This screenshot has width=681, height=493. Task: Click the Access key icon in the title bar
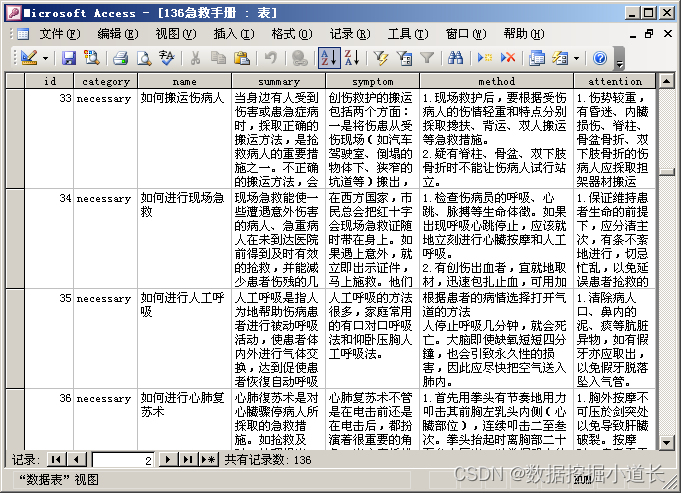point(13,13)
